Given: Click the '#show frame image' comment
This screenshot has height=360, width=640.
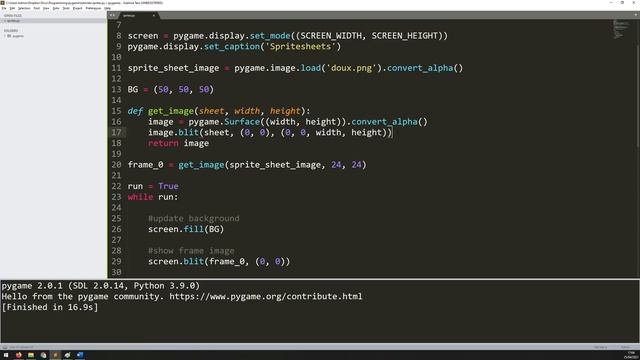Looking at the screenshot, I should (191, 251).
